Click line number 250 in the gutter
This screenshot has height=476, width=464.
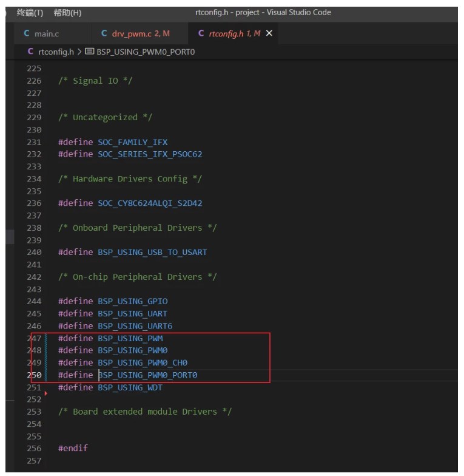click(x=34, y=375)
